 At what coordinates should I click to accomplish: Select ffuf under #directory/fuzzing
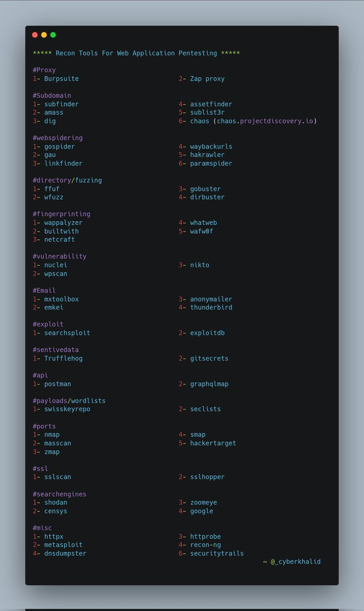[x=52, y=188]
